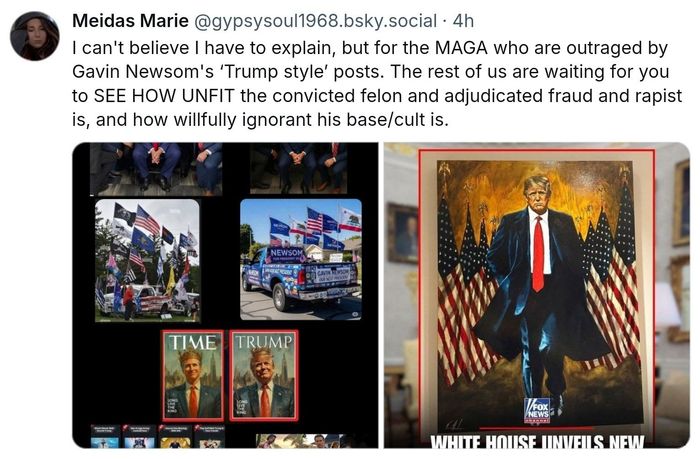Click the Meidas Marie display name

tap(130, 21)
